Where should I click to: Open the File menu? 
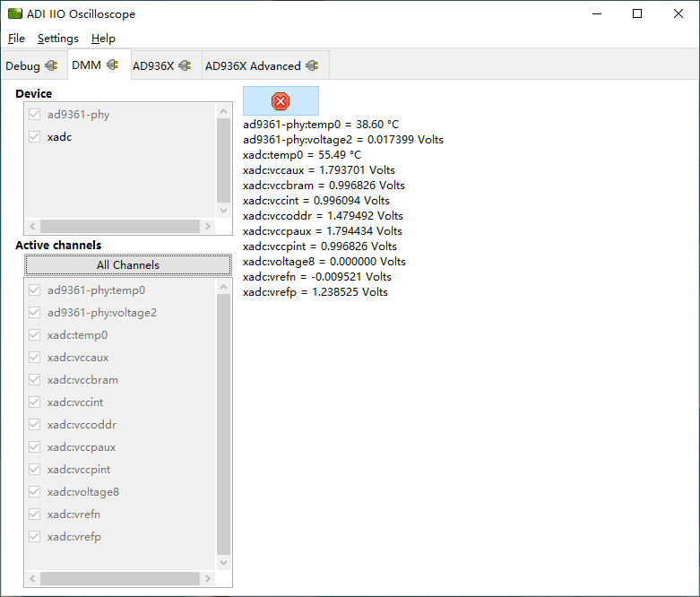coord(16,39)
